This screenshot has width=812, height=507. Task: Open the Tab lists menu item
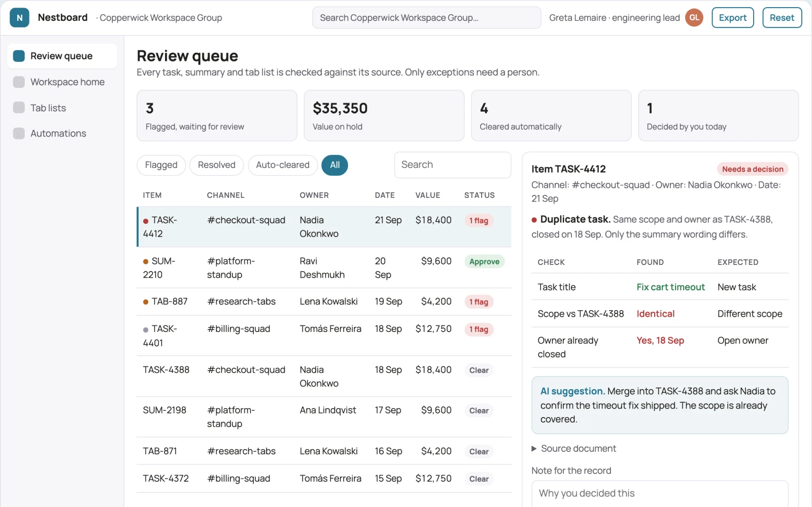[62, 108]
